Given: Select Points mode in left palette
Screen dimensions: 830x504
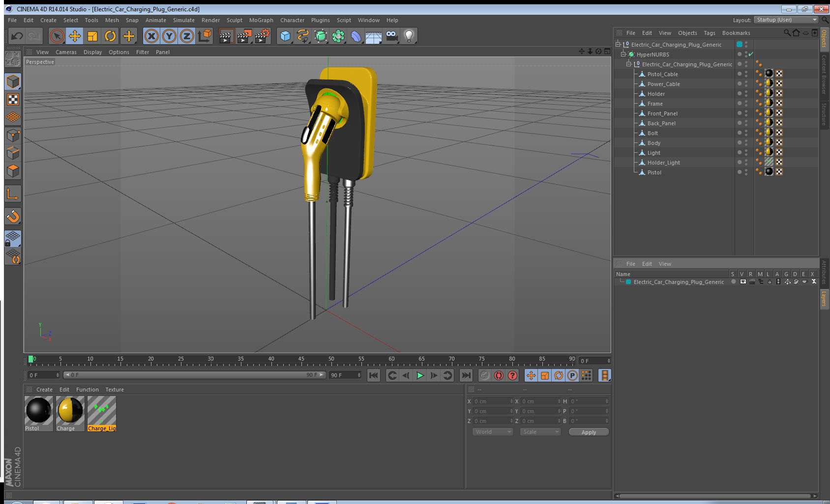Looking at the screenshot, I should 13,136.
